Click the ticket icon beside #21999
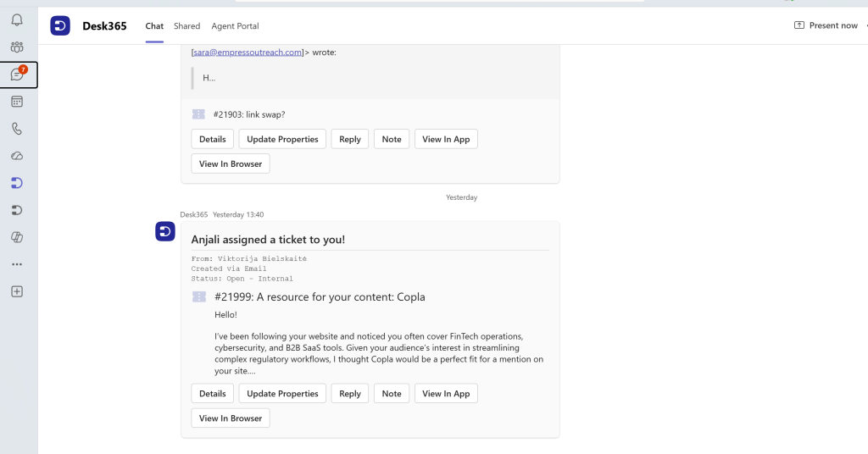This screenshot has height=454, width=868. click(x=198, y=297)
